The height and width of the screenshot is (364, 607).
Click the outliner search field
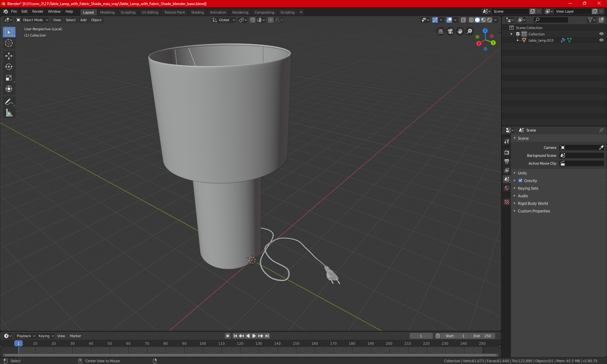point(550,20)
